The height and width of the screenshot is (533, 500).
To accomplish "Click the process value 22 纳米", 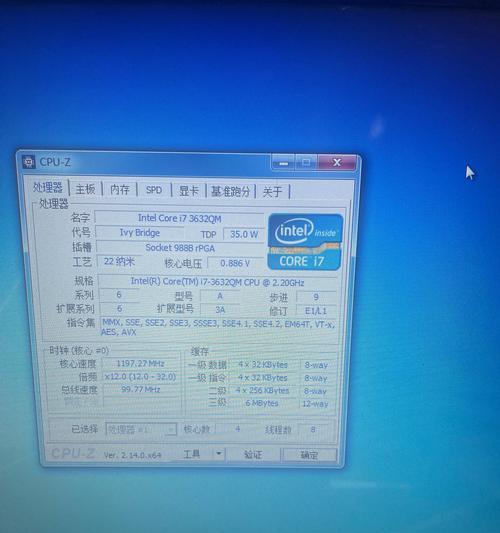I will 119,261.
